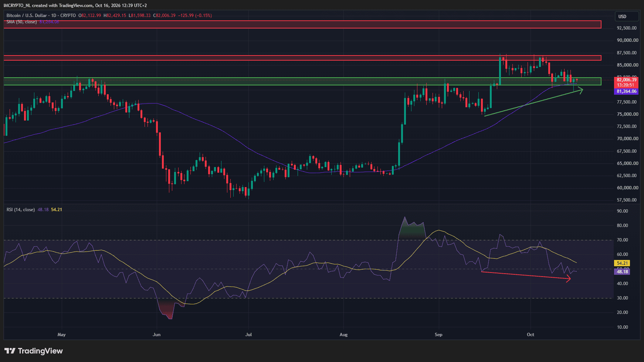
Task: Click the 92,500.00 price axis label
Action: pyautogui.click(x=627, y=28)
